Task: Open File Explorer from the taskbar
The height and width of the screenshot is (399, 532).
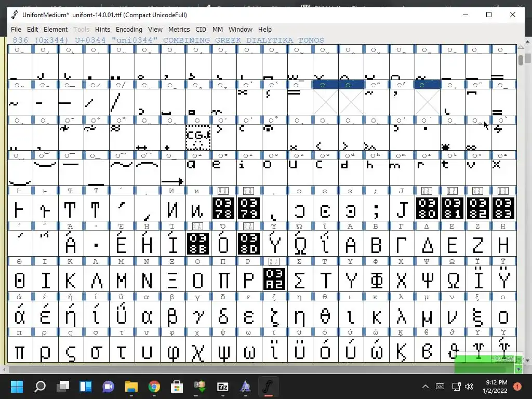Action: click(x=131, y=386)
